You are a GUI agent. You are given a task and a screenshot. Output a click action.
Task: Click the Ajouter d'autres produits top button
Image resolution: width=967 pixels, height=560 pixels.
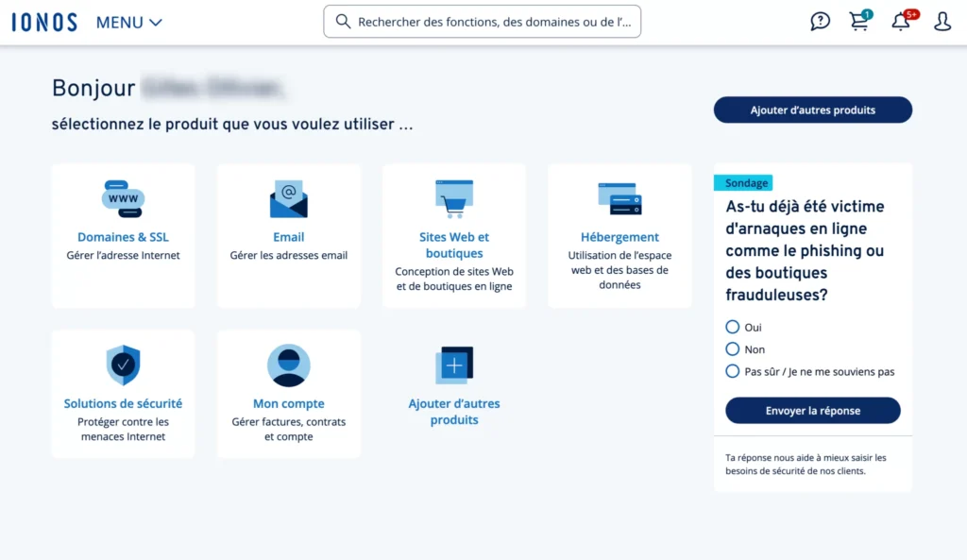(x=812, y=110)
